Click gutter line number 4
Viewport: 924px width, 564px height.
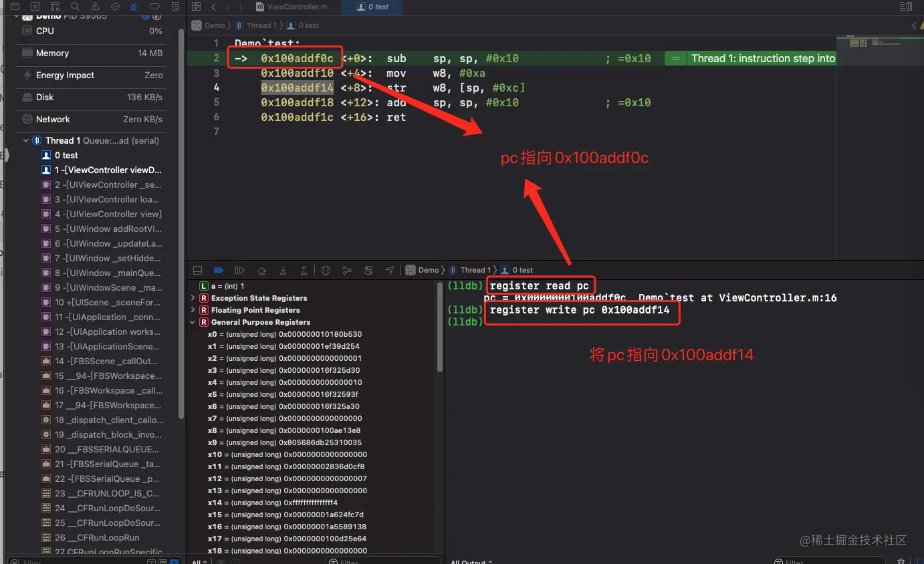pos(216,88)
